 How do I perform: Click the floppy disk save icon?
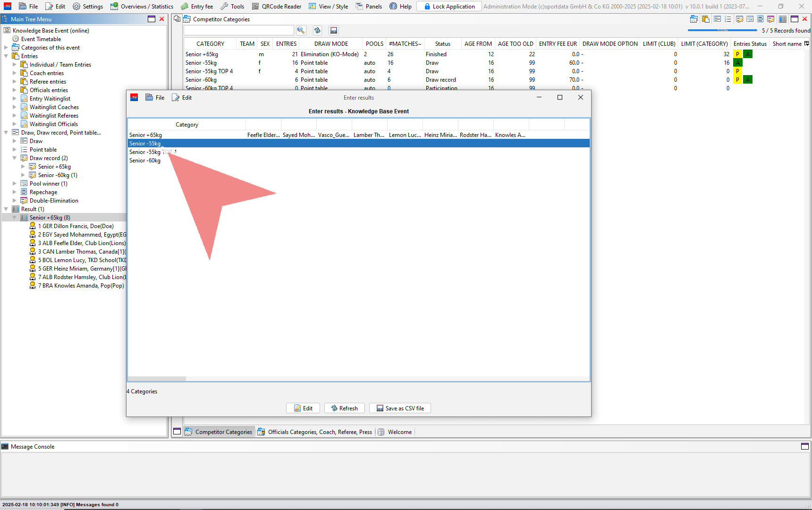click(334, 30)
